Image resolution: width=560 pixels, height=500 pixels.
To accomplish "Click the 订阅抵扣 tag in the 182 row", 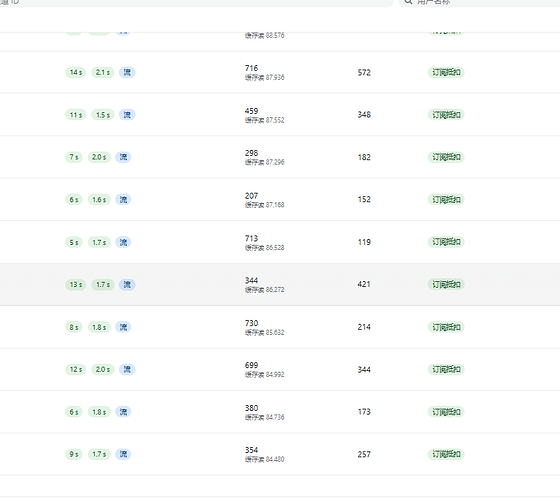I will 446,157.
